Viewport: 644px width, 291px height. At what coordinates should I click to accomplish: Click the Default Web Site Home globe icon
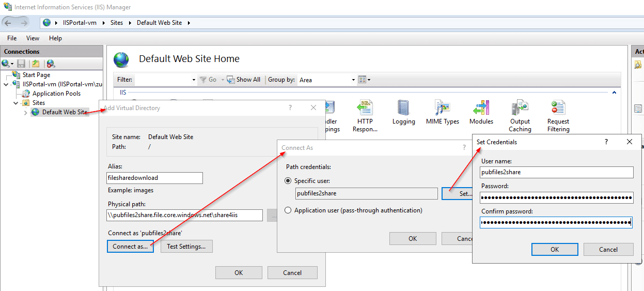[x=121, y=59]
